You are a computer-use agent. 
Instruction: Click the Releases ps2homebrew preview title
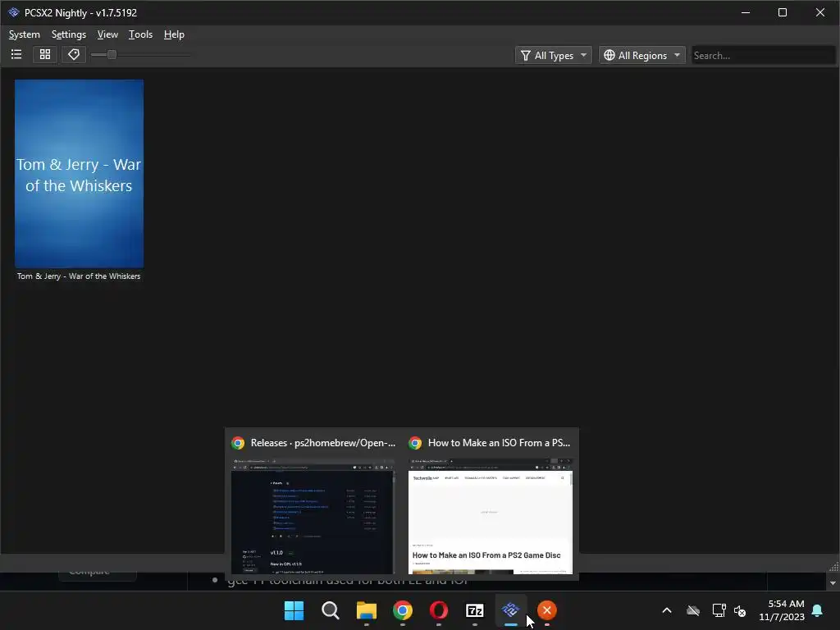click(x=322, y=443)
